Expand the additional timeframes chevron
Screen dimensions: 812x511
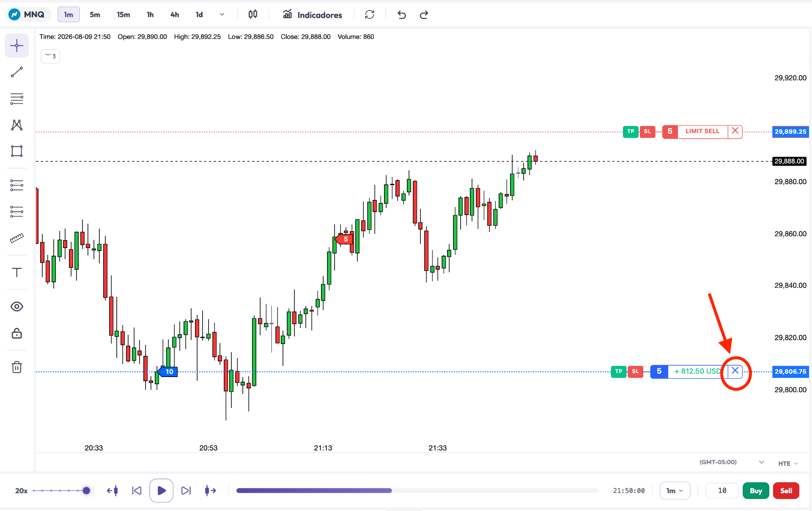(x=222, y=14)
